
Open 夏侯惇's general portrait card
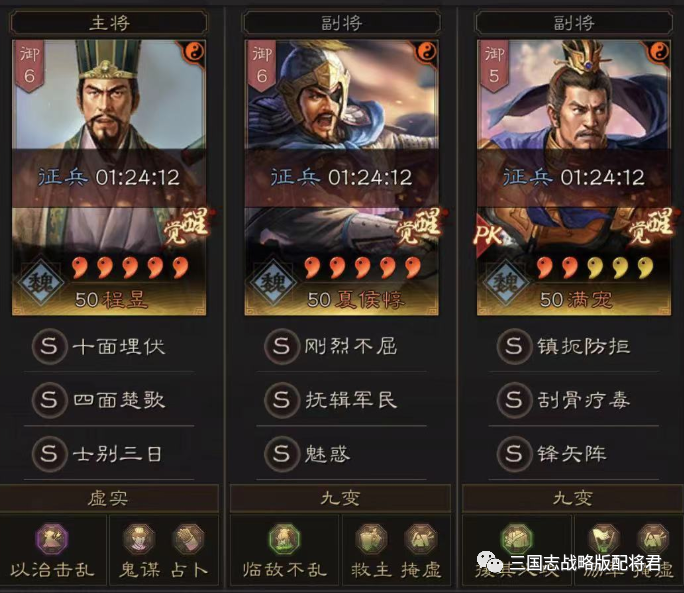[x=342, y=177]
